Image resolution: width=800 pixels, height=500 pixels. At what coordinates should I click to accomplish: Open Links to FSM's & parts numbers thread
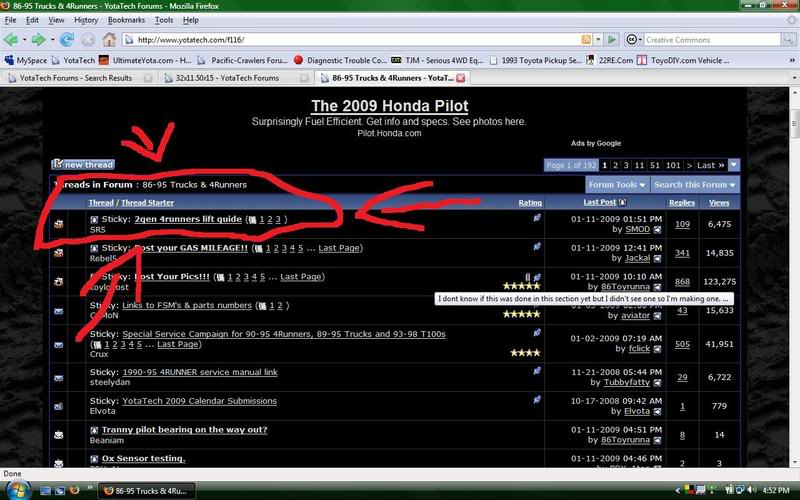click(187, 305)
